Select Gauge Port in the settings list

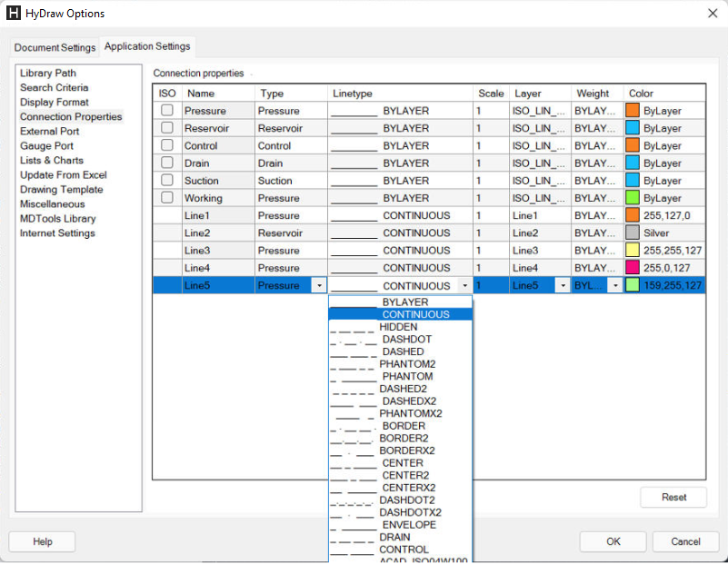46,145
